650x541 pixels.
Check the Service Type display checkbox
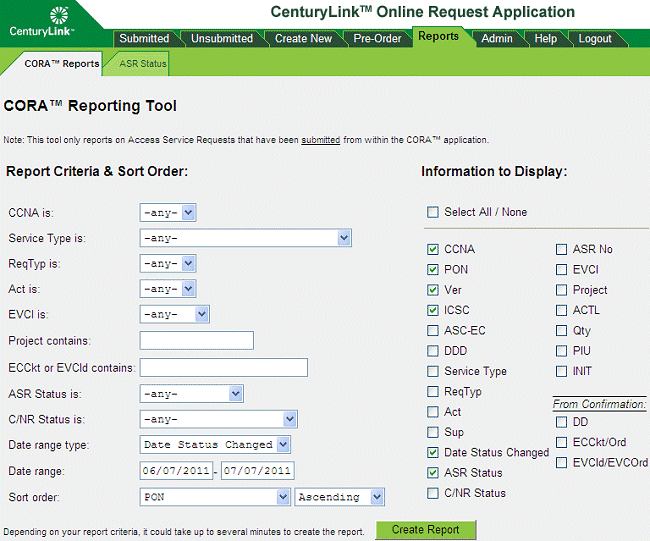coord(433,371)
